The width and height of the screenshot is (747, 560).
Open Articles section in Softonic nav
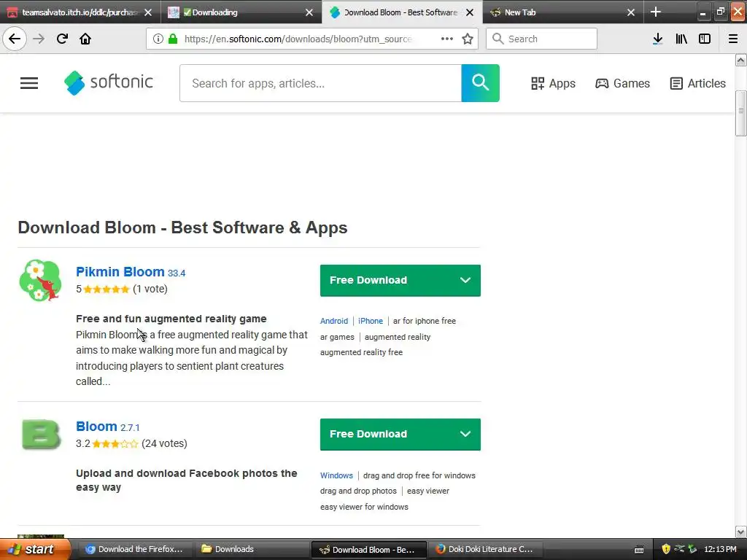pyautogui.click(x=697, y=83)
